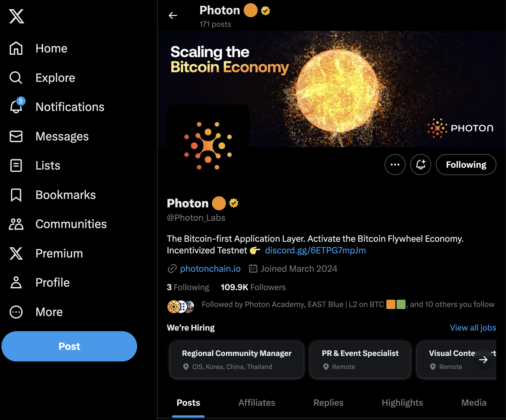Screen dimensions: 506x420
Task: Open the Regional Community Manager job card
Action: [237, 360]
